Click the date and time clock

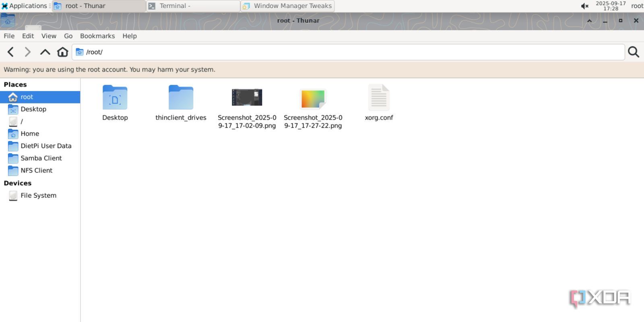611,6
